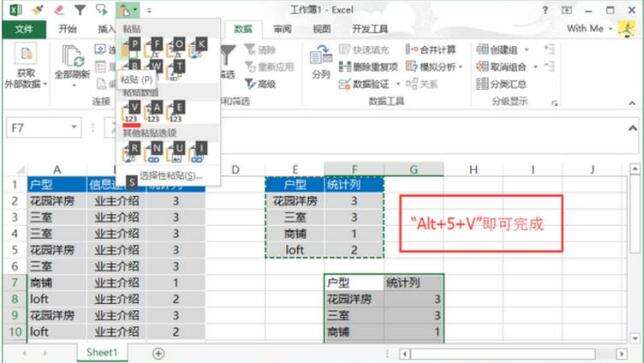Switch to the 数据 Data tab
The width and height of the screenshot is (644, 363).
(243, 29)
